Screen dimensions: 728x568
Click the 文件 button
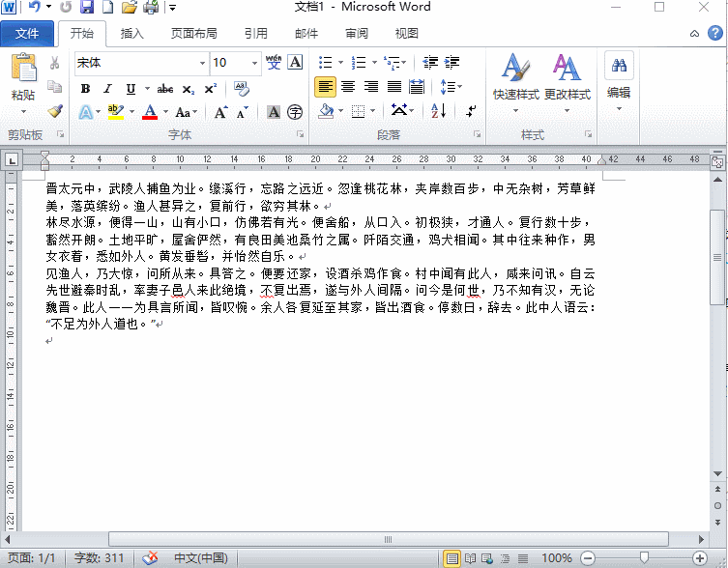click(27, 34)
